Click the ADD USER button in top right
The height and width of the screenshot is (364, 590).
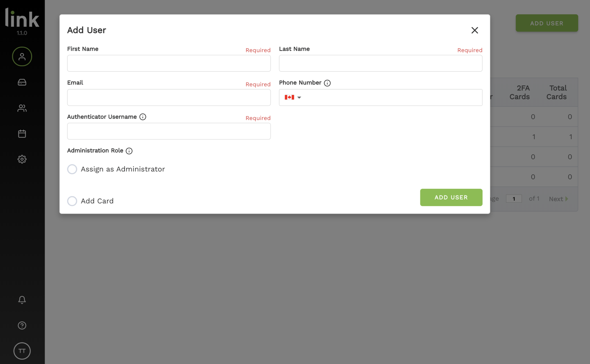[x=546, y=23]
